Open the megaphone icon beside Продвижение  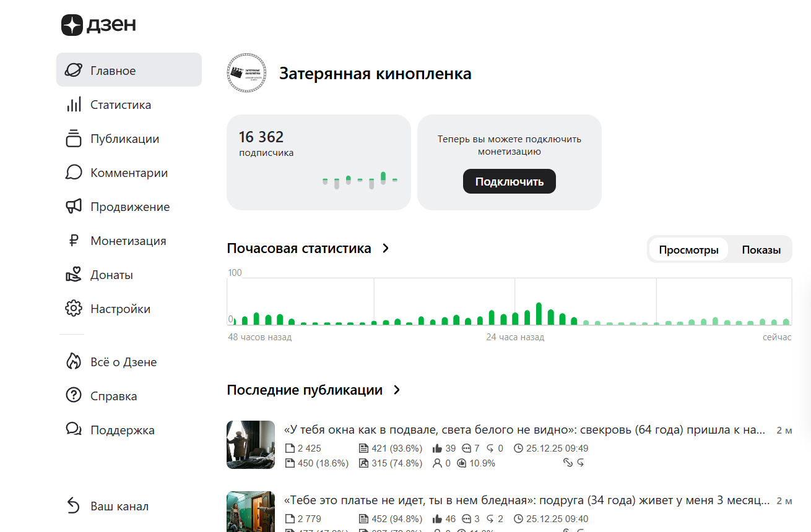pos(74,207)
